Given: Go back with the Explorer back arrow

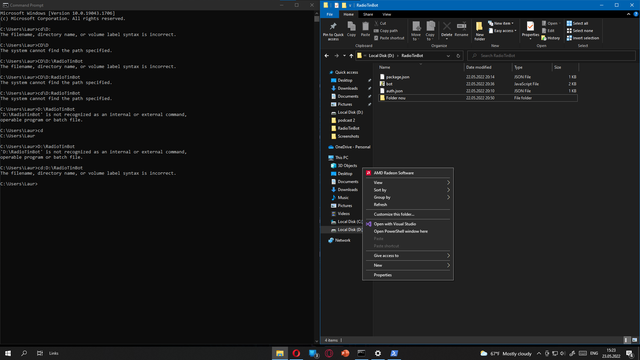Looking at the screenshot, I should pyautogui.click(x=327, y=56).
